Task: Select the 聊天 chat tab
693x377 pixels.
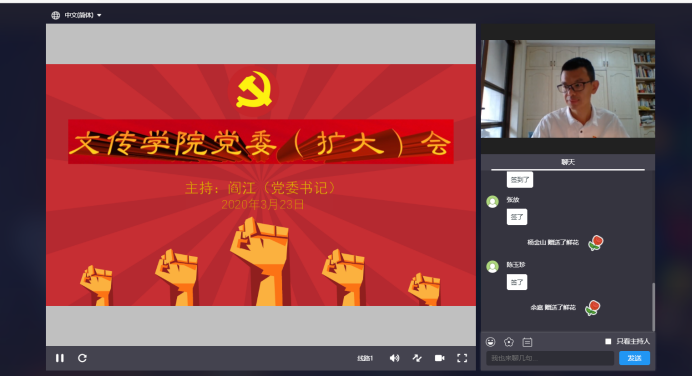Action: tap(568, 162)
